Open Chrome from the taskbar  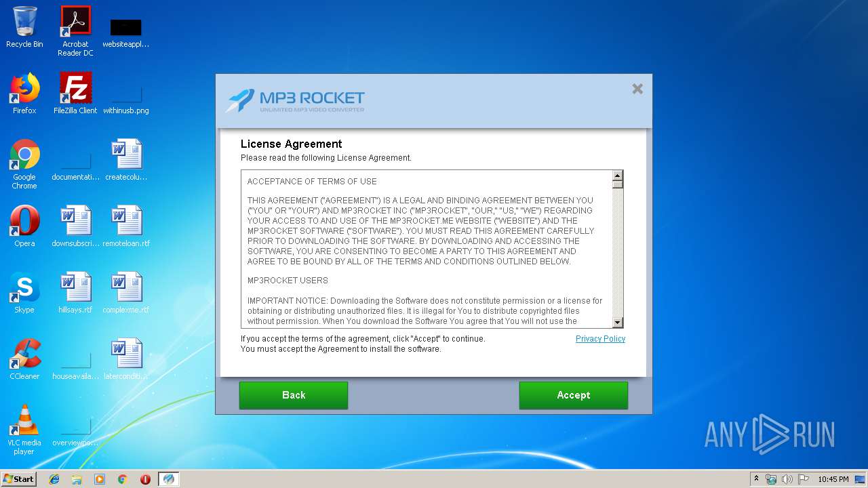(123, 479)
